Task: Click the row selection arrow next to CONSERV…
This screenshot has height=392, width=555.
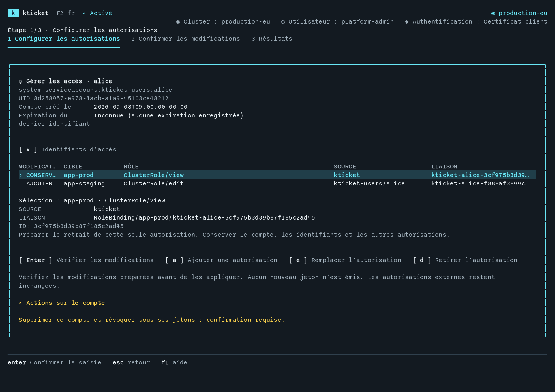Action: (21, 175)
